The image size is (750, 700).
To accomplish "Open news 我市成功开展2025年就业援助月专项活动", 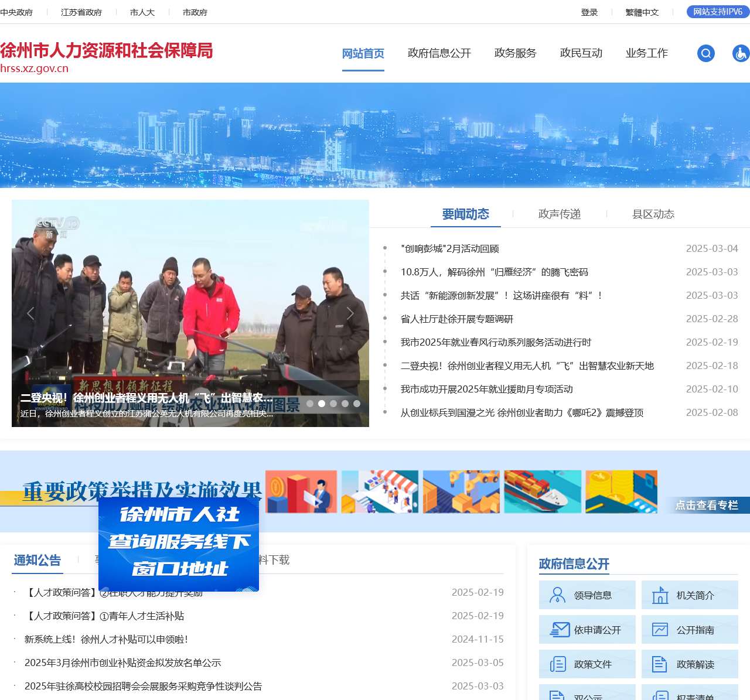I will 487,389.
